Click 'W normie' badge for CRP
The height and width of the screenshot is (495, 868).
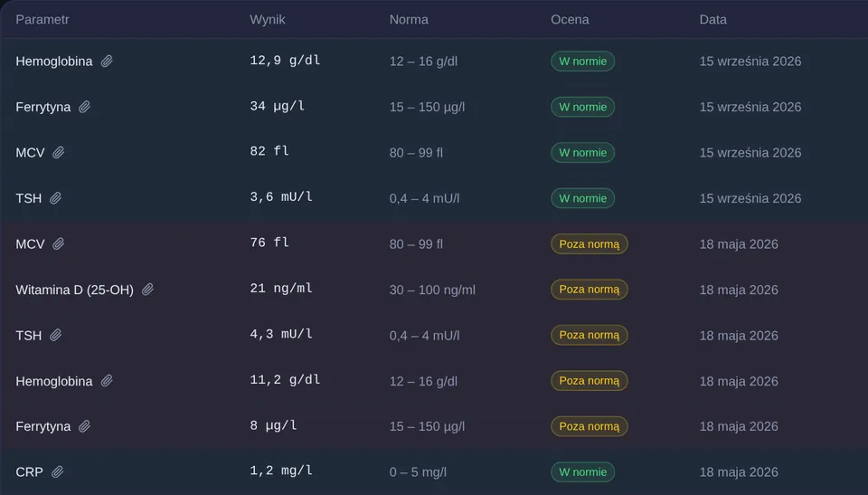[x=582, y=471]
